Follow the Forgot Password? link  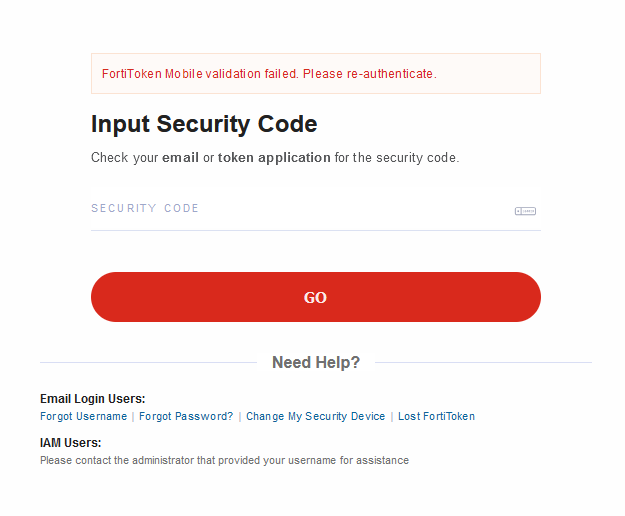point(186,416)
